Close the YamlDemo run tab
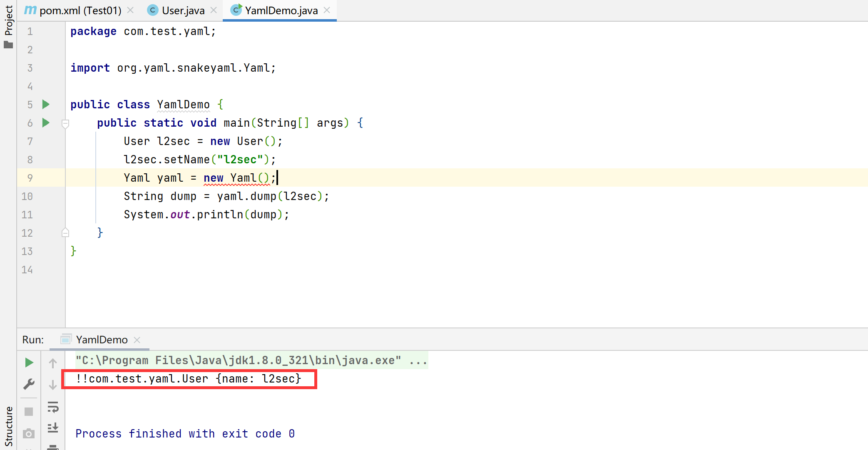Viewport: 868px width, 450px height. pyautogui.click(x=137, y=340)
